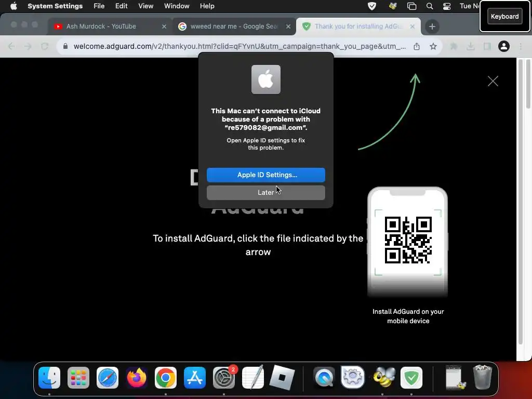This screenshot has width=532, height=399.
Task: Click the AdGuard shield menu bar icon
Action: click(x=372, y=6)
